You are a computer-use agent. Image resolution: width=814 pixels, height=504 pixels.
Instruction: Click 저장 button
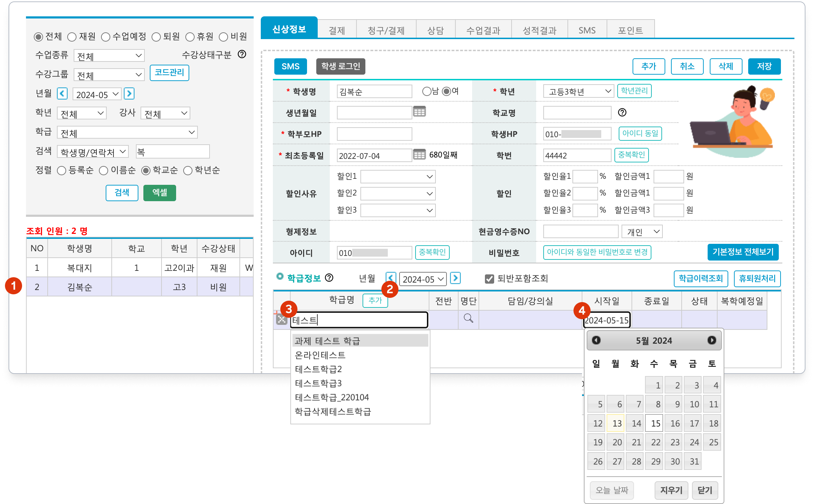tap(764, 66)
